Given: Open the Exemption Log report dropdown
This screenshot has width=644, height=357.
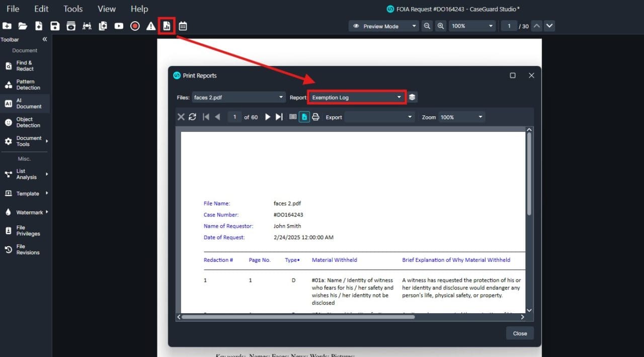Looking at the screenshot, I should tap(356, 97).
